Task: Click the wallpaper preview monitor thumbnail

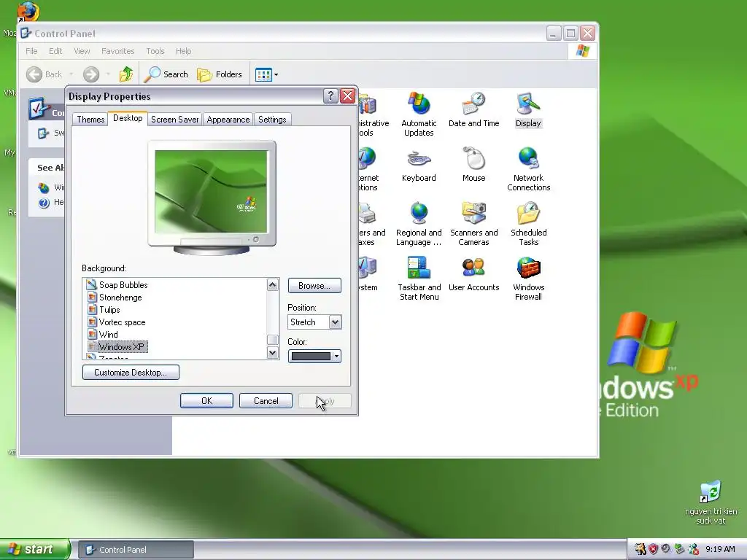Action: point(212,198)
